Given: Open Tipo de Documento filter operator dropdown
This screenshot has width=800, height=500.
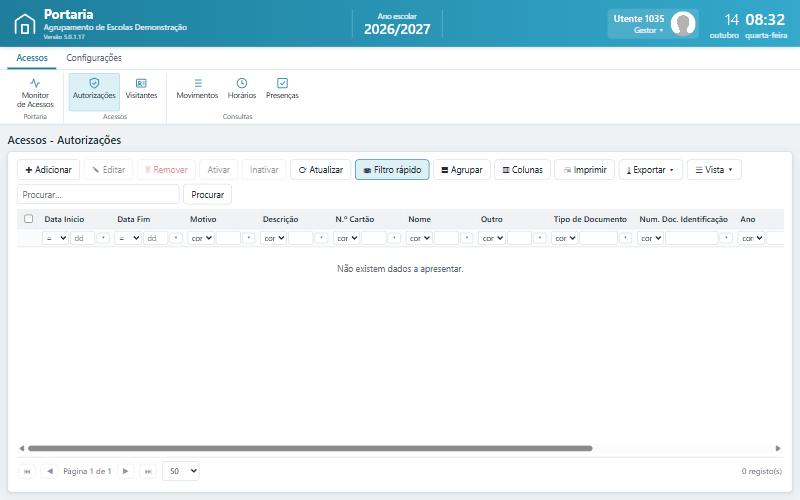Looking at the screenshot, I should pos(565,238).
